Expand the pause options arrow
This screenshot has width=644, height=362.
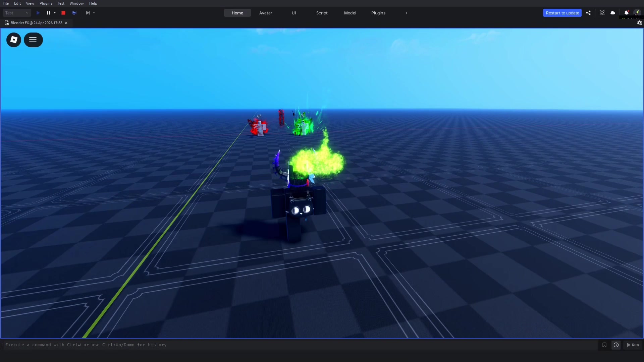[x=55, y=13]
